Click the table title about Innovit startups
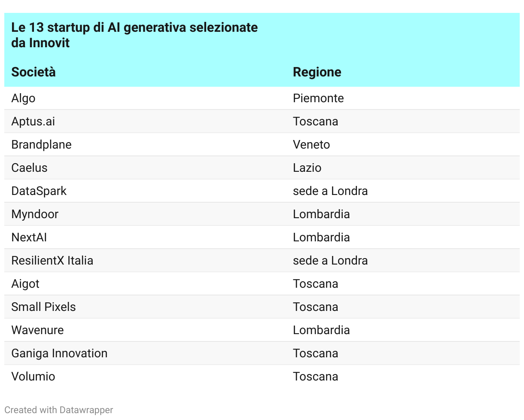The height and width of the screenshot is (420, 524). [134, 35]
